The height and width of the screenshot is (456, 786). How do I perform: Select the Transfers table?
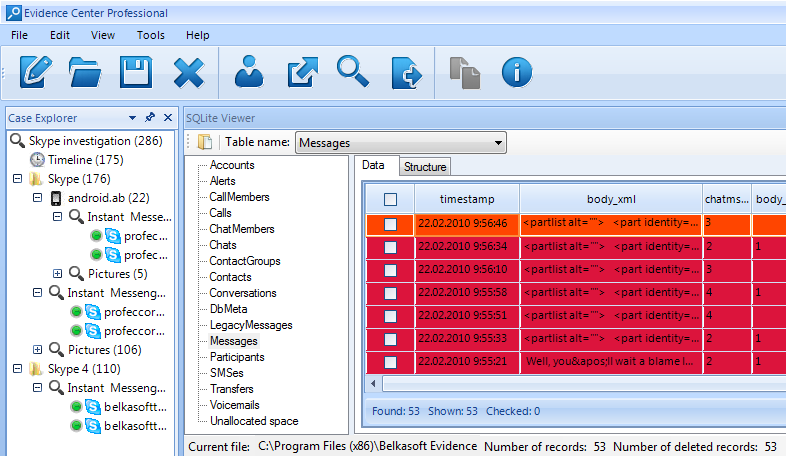[232, 389]
